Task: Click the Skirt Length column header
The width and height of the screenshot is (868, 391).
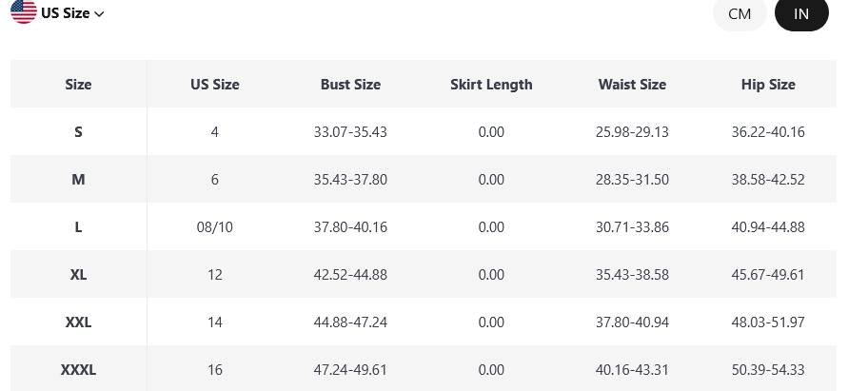Action: [491, 85]
